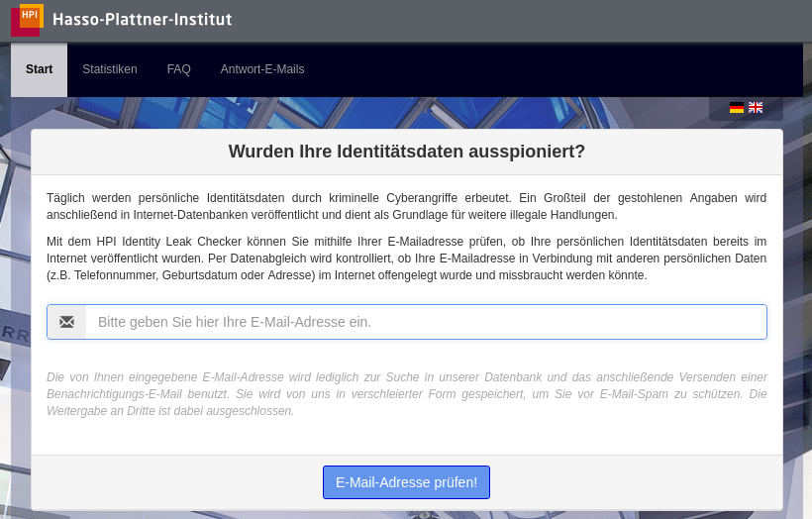Open the FAQ page
The width and height of the screenshot is (812, 519).
179,69
